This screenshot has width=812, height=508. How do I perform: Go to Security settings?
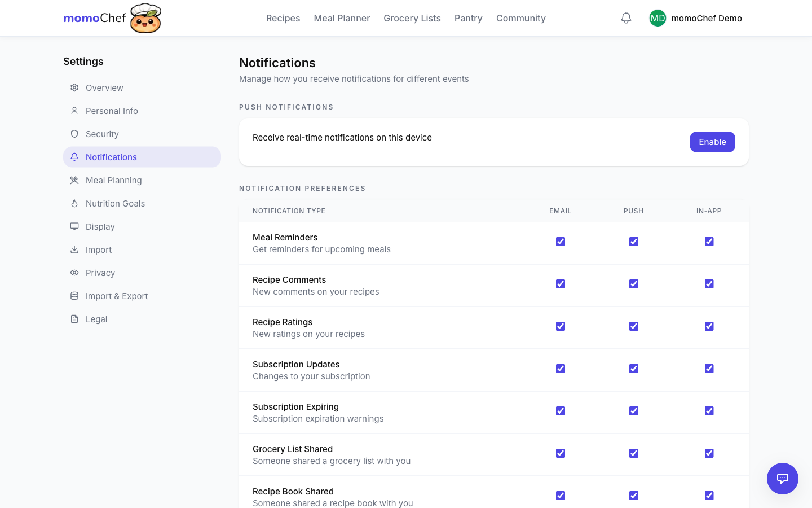point(142,134)
